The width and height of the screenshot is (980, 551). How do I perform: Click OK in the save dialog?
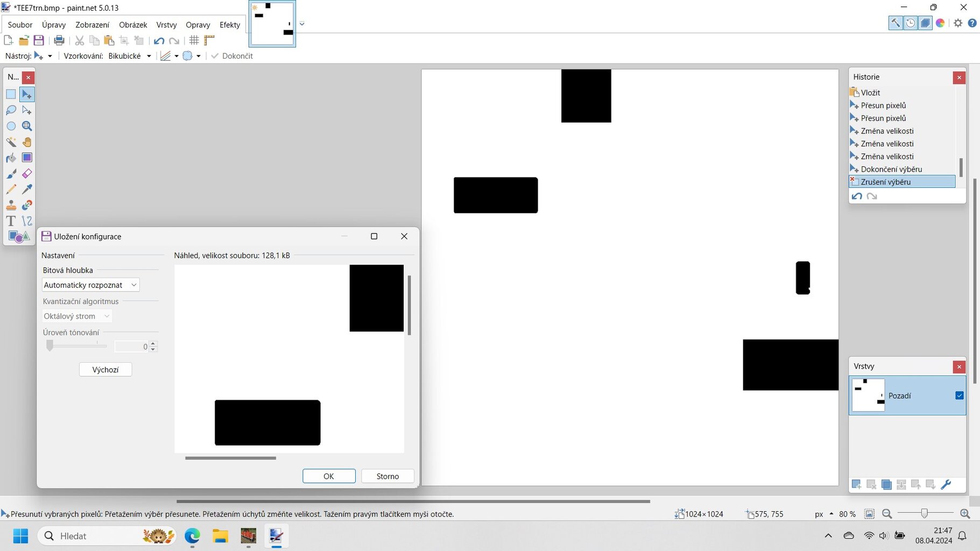coord(329,476)
